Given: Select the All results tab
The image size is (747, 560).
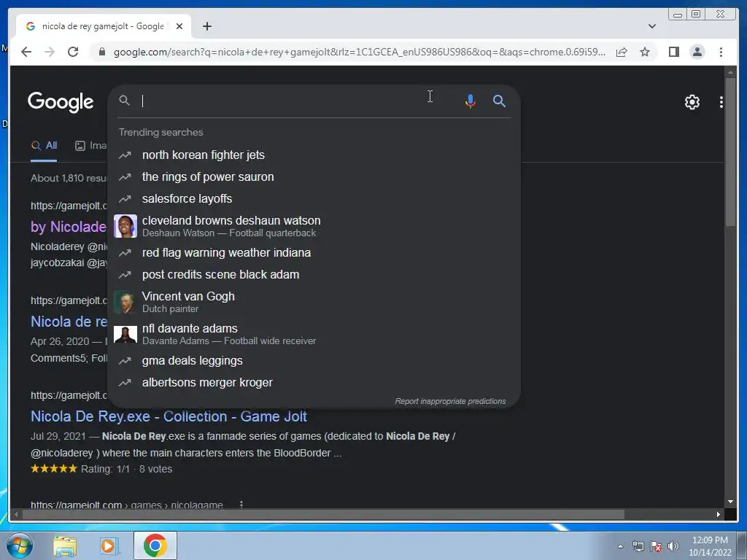Looking at the screenshot, I should 44,146.
